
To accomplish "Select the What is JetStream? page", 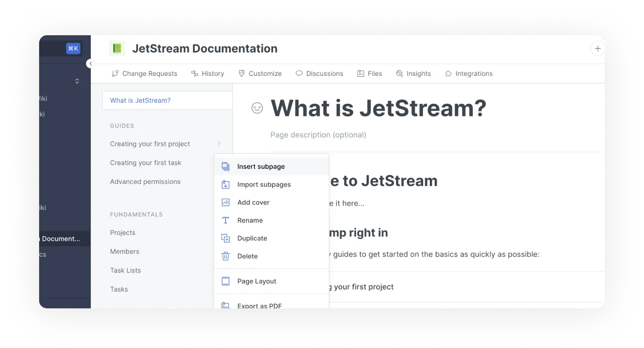I will click(x=167, y=100).
